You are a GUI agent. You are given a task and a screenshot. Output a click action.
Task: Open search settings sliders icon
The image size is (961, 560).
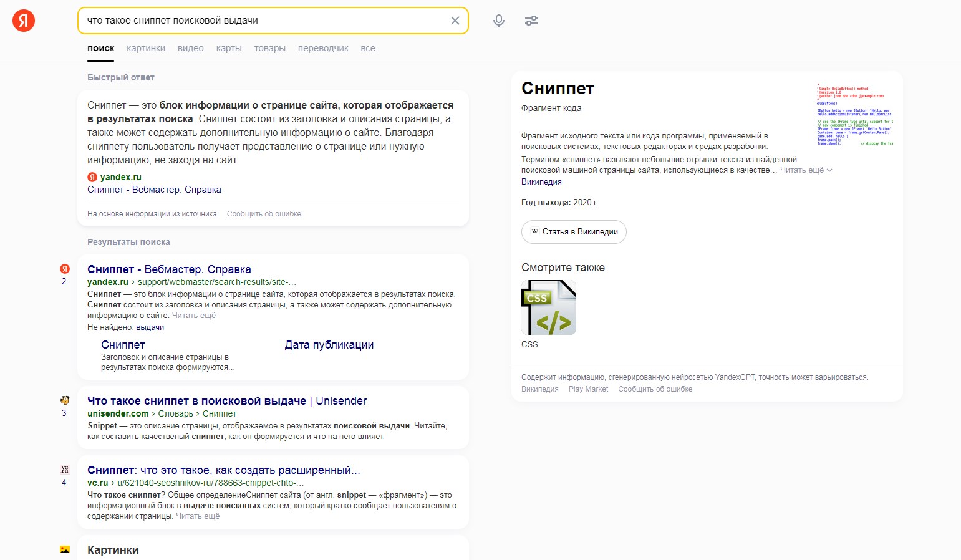(x=531, y=21)
